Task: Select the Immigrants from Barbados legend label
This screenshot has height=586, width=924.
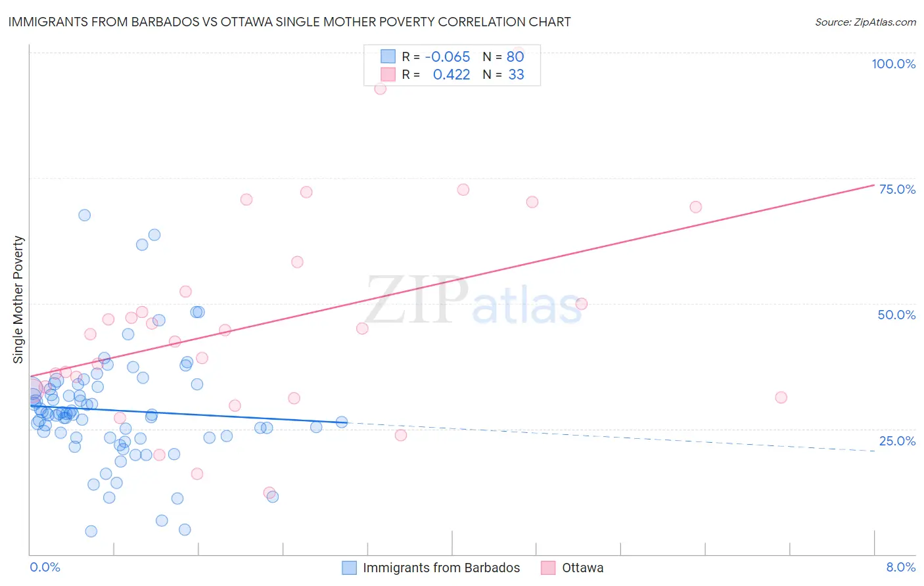Action: tap(441, 568)
